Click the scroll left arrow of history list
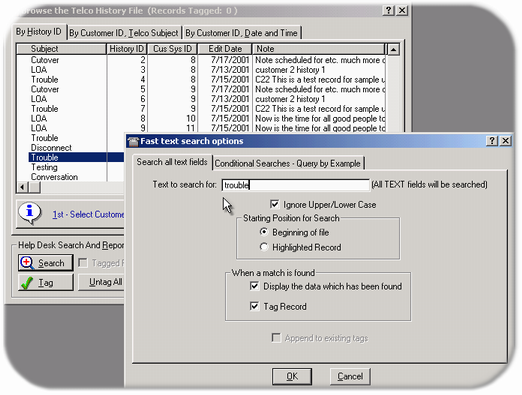522x395 pixels. click(22, 187)
